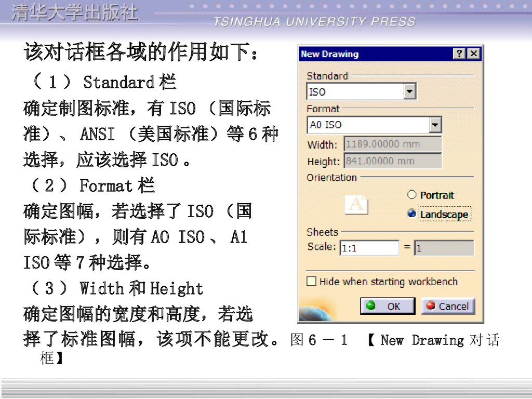
Task: Click the scale result field after equals sign
Action: click(444, 248)
